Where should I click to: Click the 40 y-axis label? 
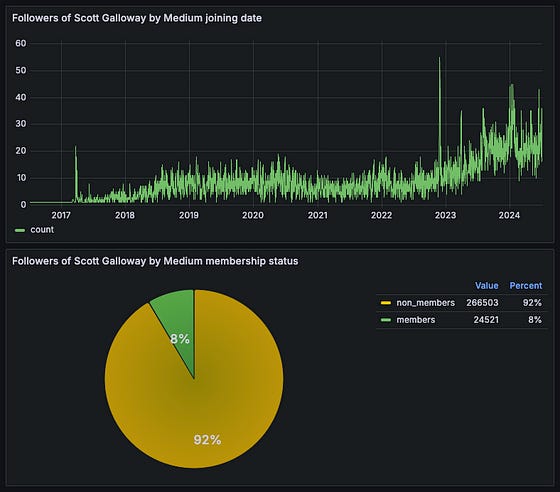pos(21,97)
